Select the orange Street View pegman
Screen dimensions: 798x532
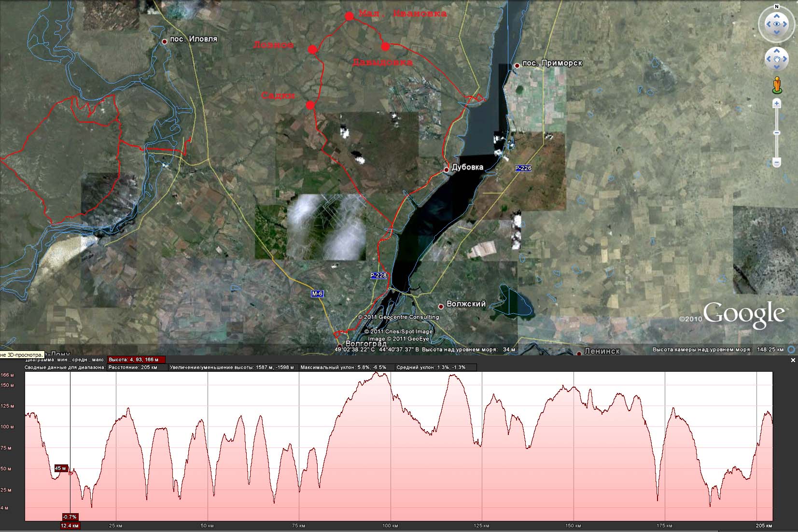pyautogui.click(x=777, y=85)
